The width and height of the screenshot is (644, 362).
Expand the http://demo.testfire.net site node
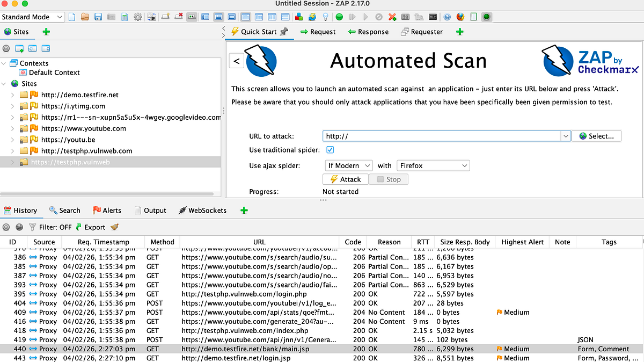pos(13,95)
